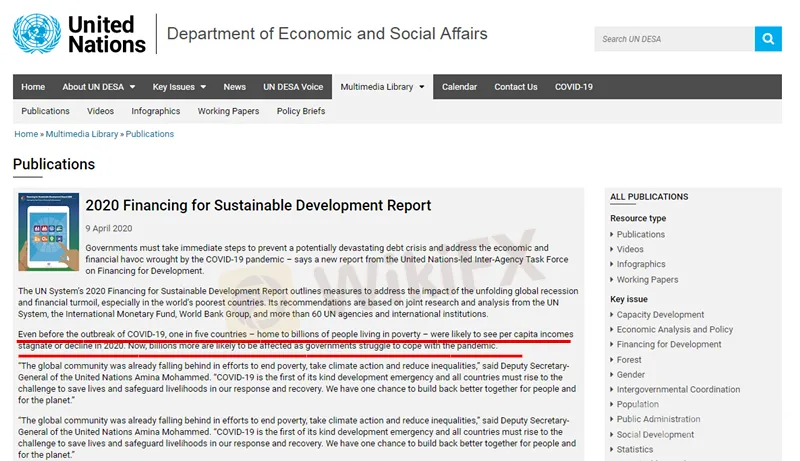Filter by Gender key issue

point(631,374)
